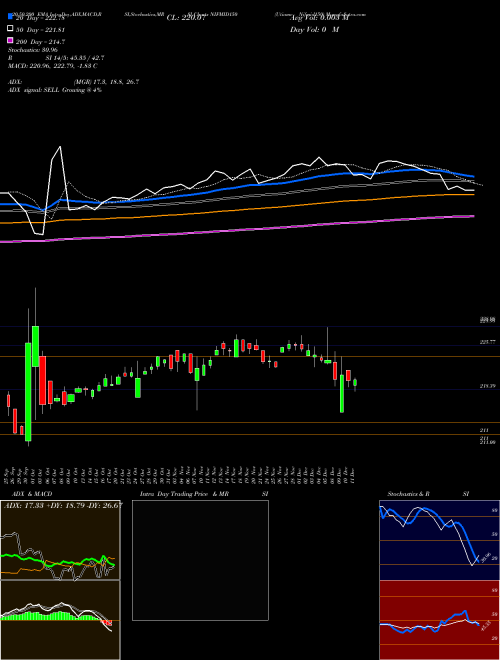
Task: Click the white 50 Day EMA legend swatch
Action: [x=11, y=29]
